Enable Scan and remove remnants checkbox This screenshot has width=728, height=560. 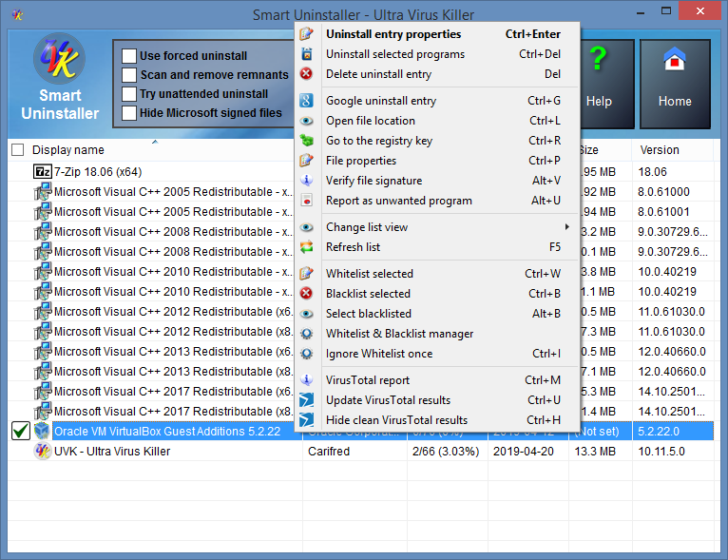pyautogui.click(x=129, y=75)
